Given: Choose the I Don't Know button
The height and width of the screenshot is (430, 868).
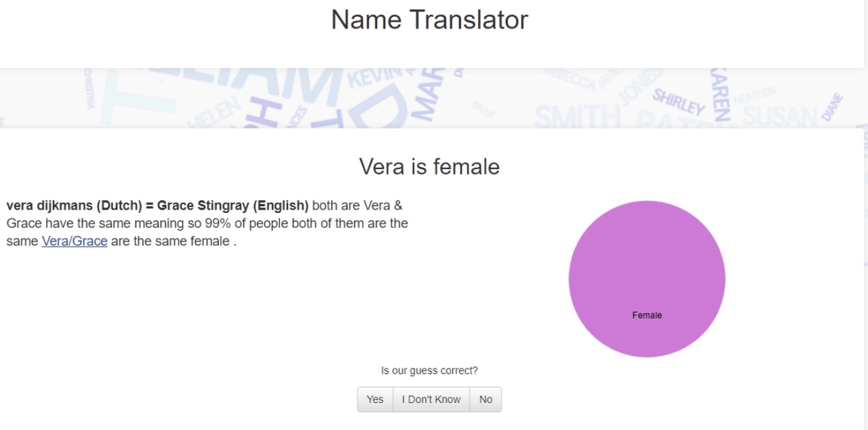Looking at the screenshot, I should (431, 399).
